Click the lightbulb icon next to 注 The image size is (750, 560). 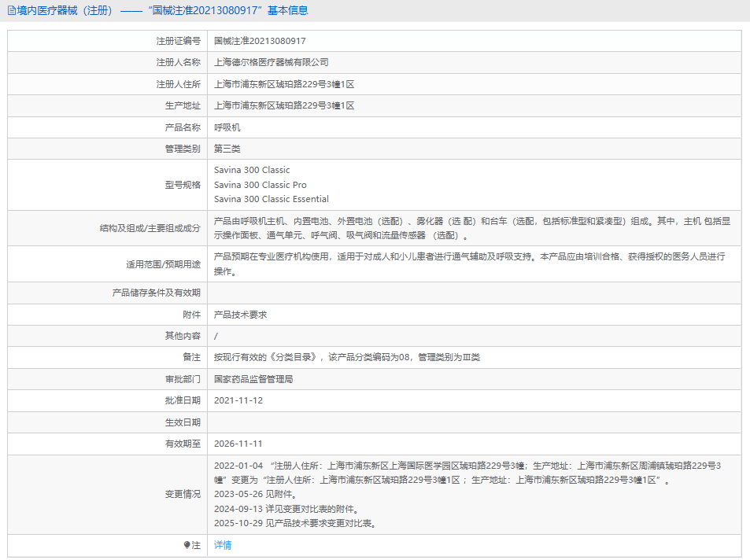(x=187, y=545)
